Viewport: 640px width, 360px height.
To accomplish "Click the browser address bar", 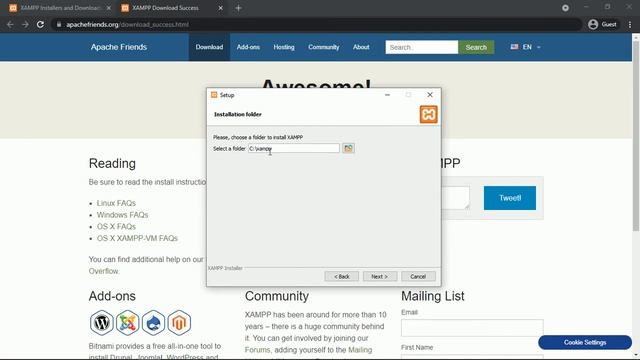I will click(x=316, y=24).
